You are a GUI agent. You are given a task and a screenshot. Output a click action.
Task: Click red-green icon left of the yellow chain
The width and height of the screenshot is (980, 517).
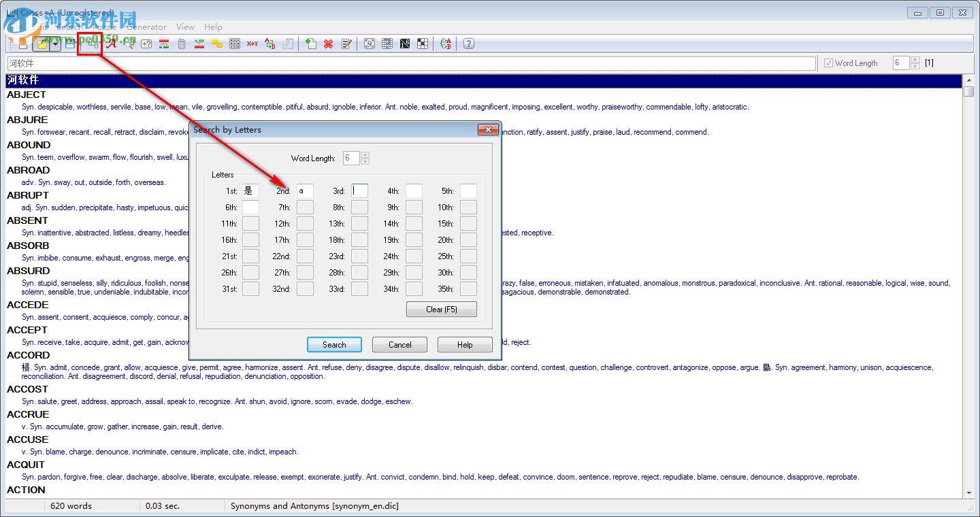[x=199, y=44]
